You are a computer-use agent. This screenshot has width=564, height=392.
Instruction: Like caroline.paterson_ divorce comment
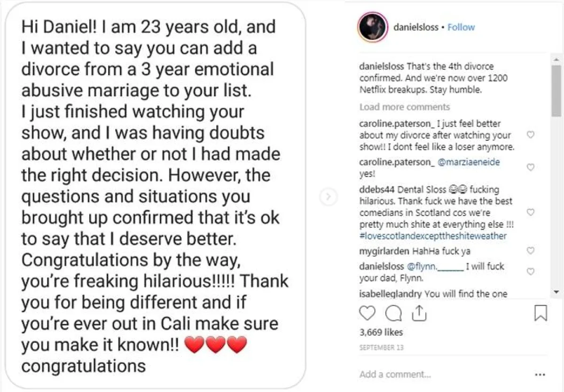(531, 135)
